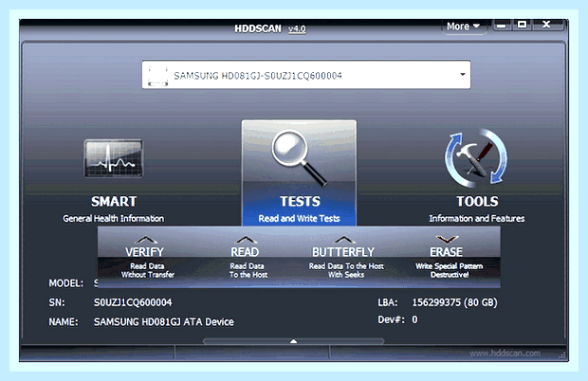This screenshot has height=381, width=588.
Task: Click the Information and Features label under TOOLS
Action: point(477,218)
